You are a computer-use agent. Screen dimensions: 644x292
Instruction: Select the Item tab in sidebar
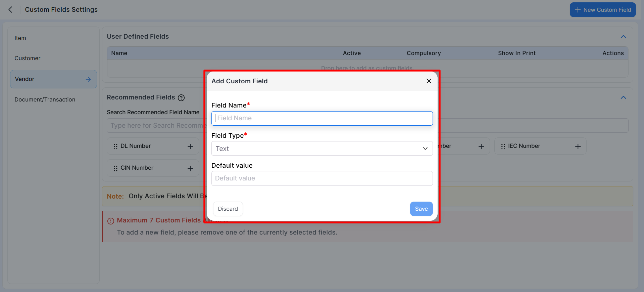(20, 38)
